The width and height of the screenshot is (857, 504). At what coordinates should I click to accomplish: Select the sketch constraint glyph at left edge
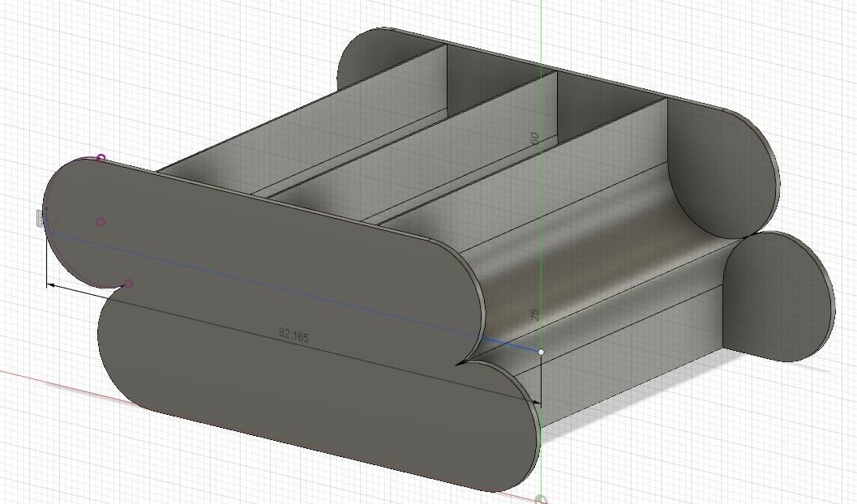tap(40, 218)
